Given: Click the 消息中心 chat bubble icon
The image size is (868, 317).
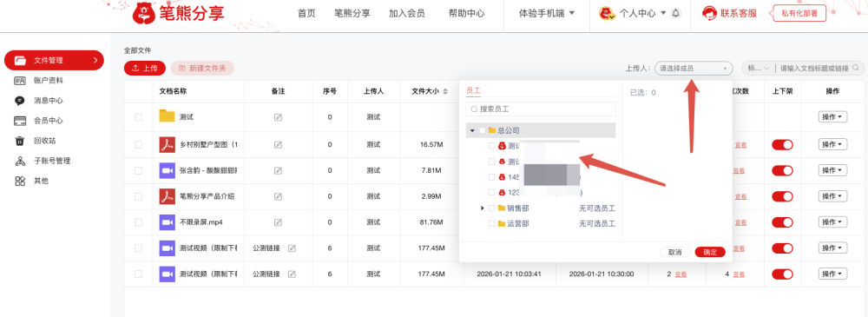Looking at the screenshot, I should (x=20, y=101).
